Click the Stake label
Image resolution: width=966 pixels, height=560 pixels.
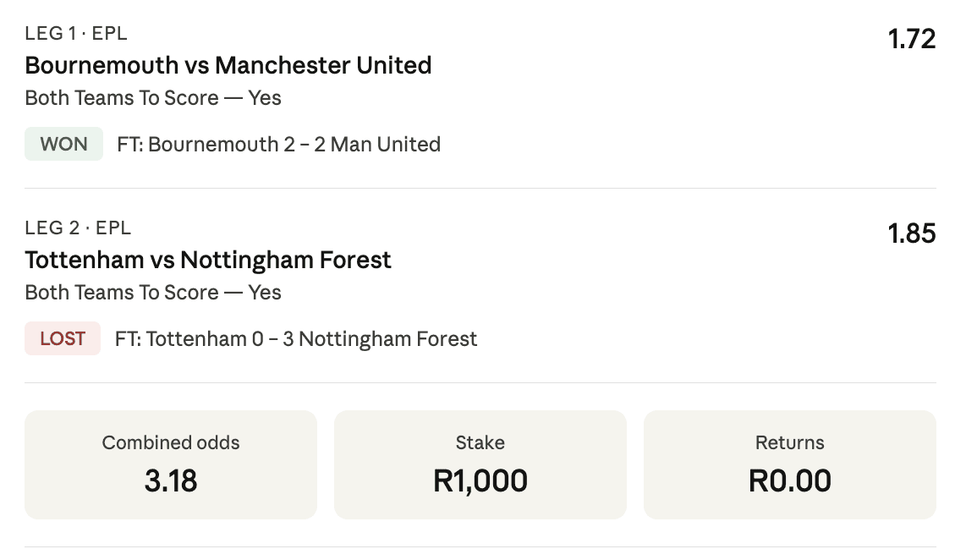coord(480,442)
